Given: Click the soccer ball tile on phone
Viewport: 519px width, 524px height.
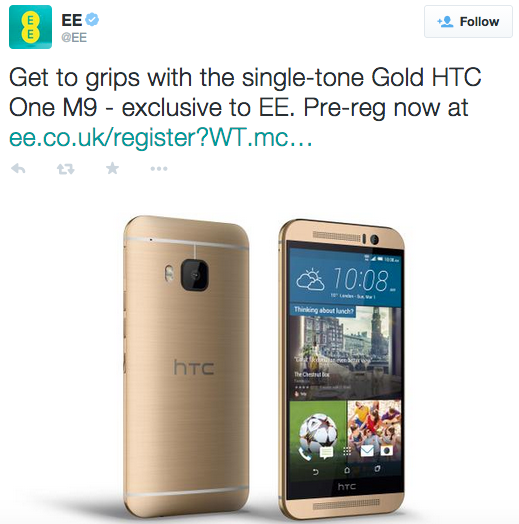Looking at the screenshot, I should coord(318,430).
